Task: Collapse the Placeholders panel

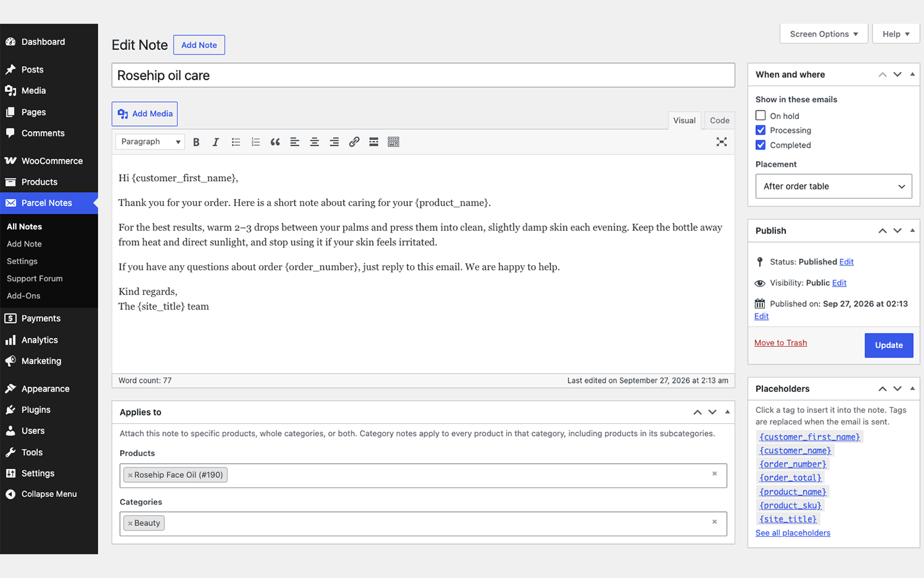Action: click(x=912, y=389)
